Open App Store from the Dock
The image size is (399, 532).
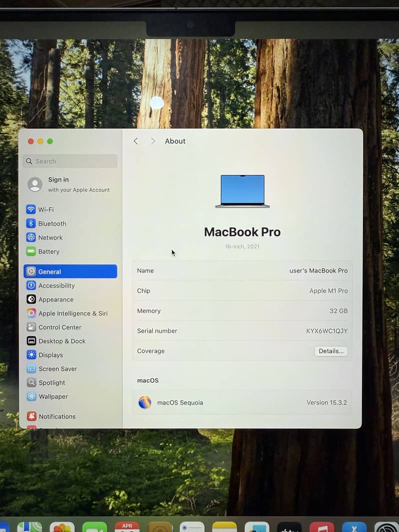tap(355, 527)
